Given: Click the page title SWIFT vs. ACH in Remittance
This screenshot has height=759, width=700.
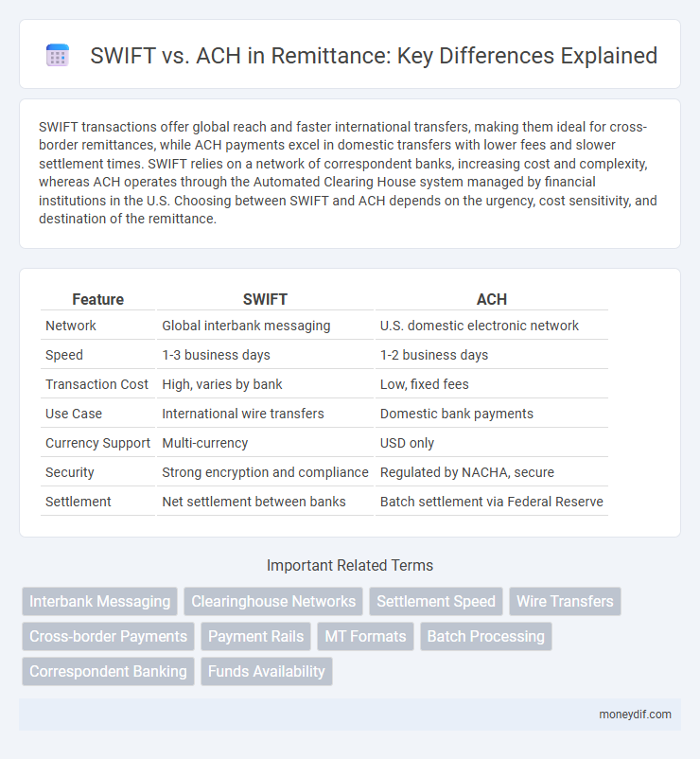Looking at the screenshot, I should point(374,55).
